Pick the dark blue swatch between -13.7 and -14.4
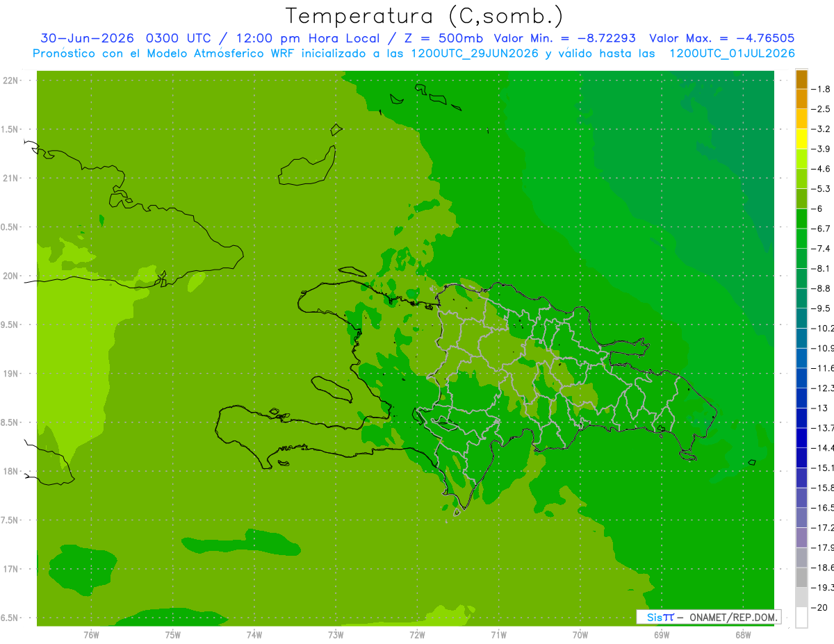The width and height of the screenshot is (834, 644). pos(801,438)
